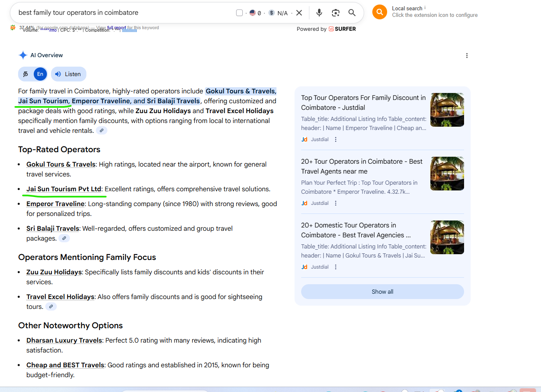Viewport: 541px width, 392px height.
Task: Open AI Overview three-dot options menu
Action: 467,56
